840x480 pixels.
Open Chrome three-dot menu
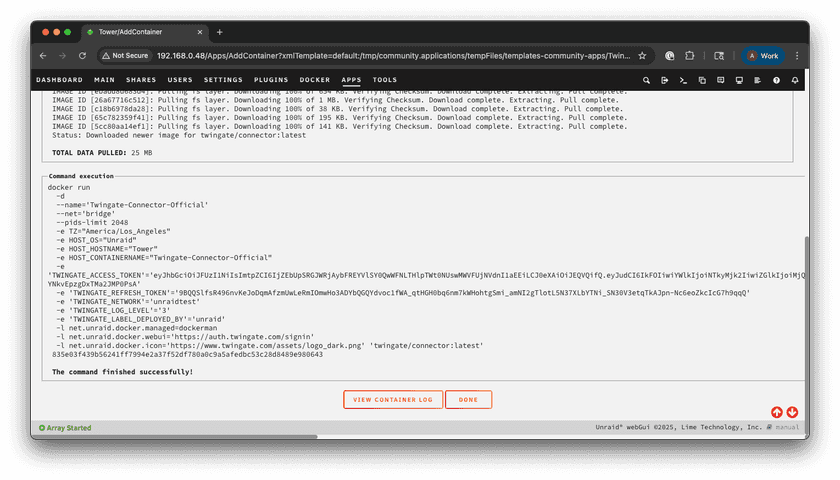coord(797,56)
